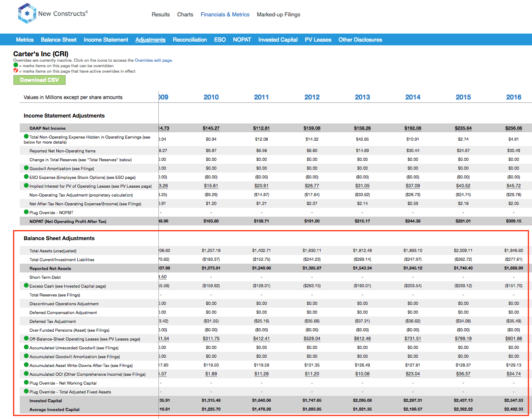
Task: Click Off-Balance-Sheet Operating Leases value $901.86
Action: 514,338
